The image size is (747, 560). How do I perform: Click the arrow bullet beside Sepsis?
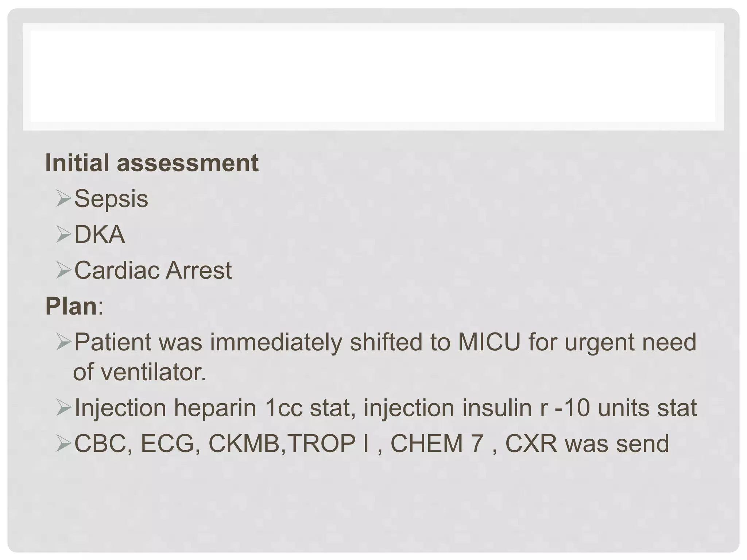[x=64, y=199]
